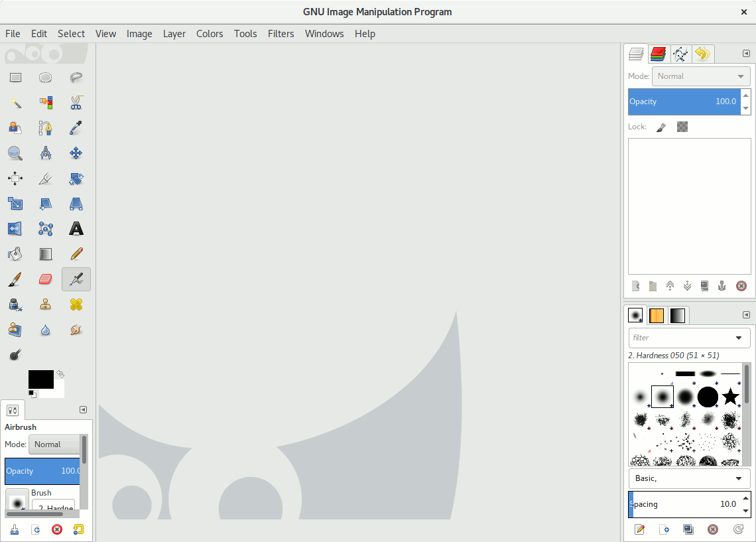Select the Clone stamp tool
Viewport: 756px width, 542px height.
pos(45,305)
